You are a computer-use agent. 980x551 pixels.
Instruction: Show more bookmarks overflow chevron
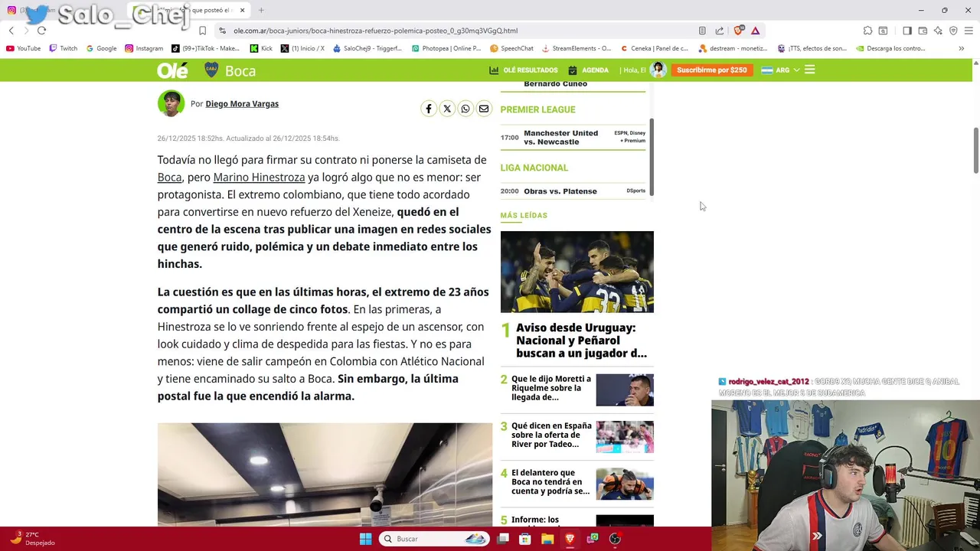point(961,48)
